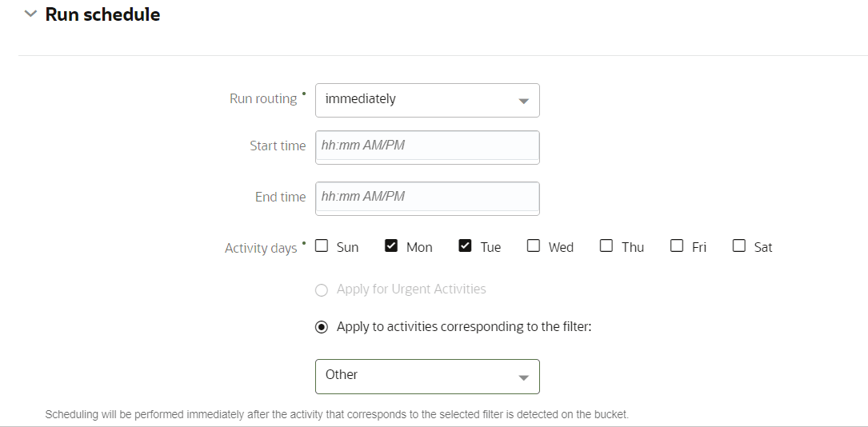The height and width of the screenshot is (427, 868).
Task: Uncheck the Tue activity day checkbox
Action: (465, 245)
